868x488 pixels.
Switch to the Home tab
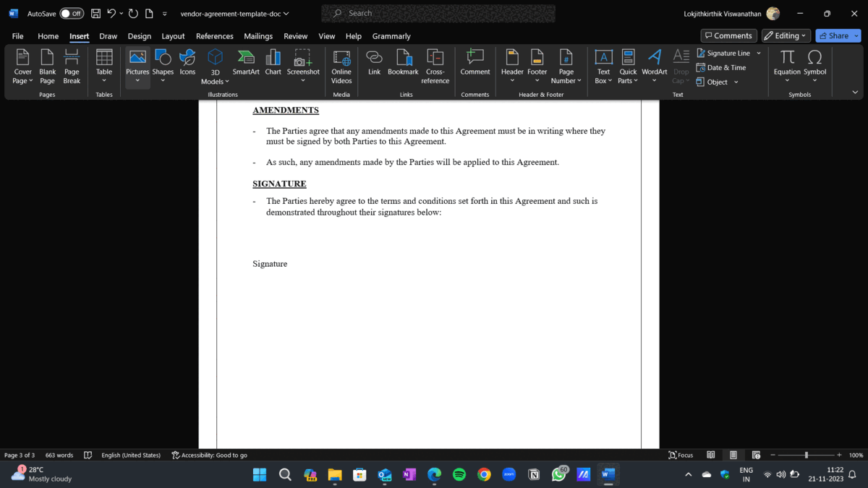[x=48, y=36]
